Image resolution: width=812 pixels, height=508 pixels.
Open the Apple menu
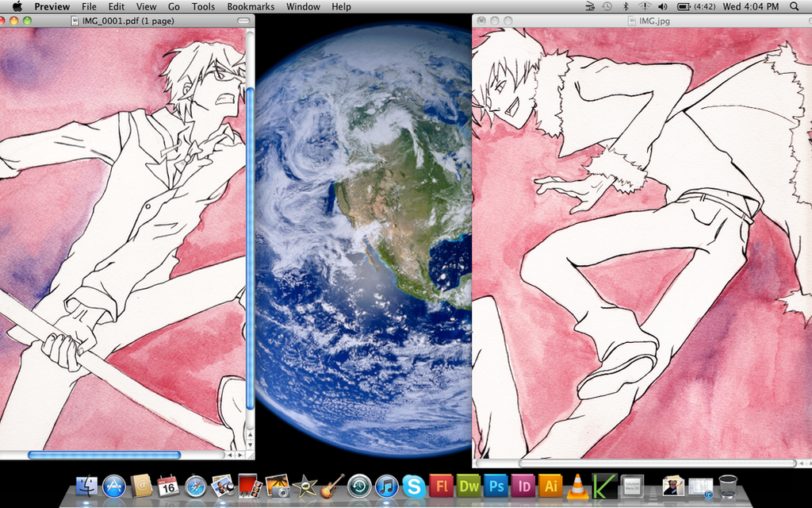pos(17,6)
